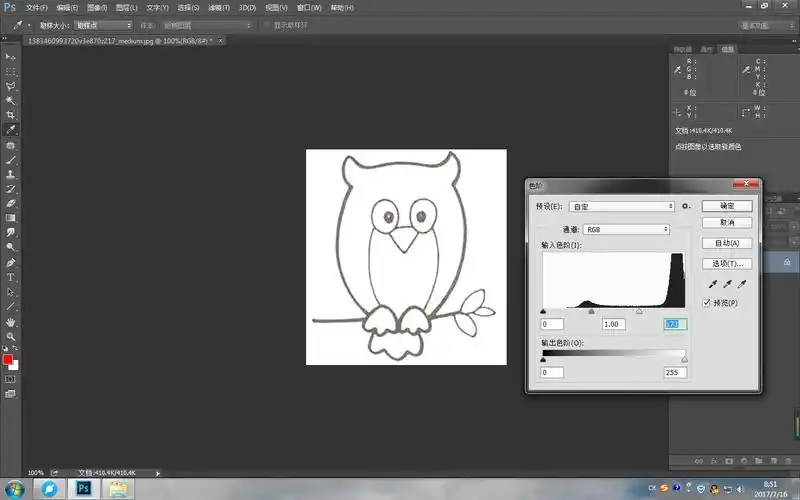Viewport: 800px width, 500px height.
Task: Pick the gray point eyedropper in Levels
Action: (x=727, y=284)
